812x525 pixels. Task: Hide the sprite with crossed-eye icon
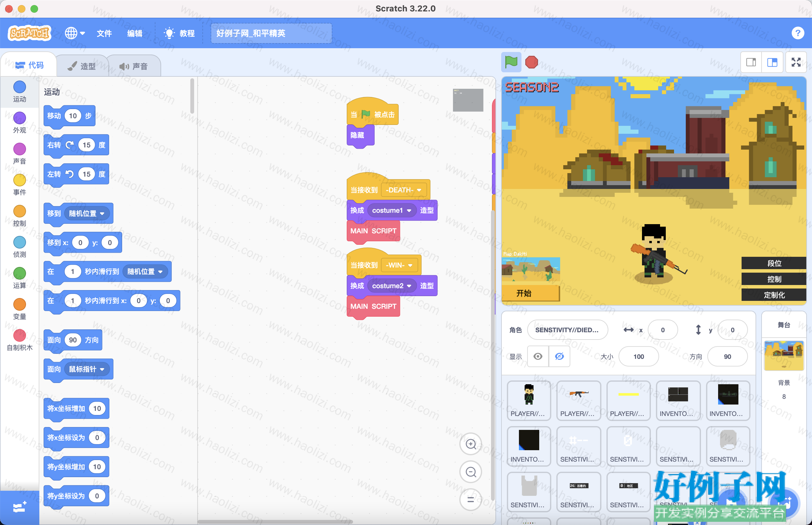pos(559,356)
